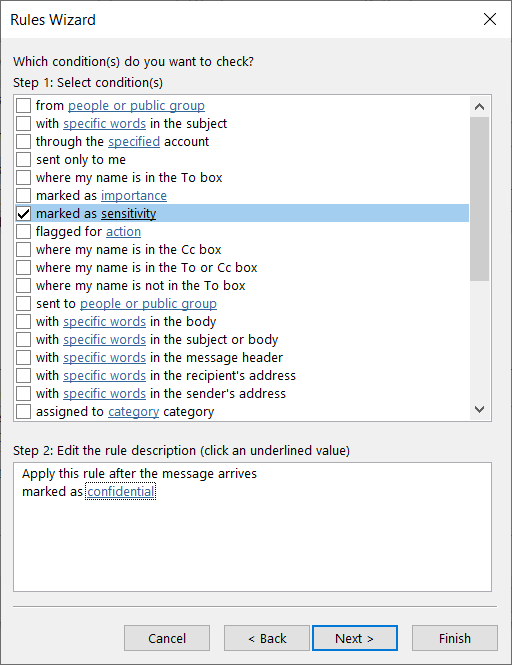Open the 'confidential' link in rule description

tap(121, 492)
